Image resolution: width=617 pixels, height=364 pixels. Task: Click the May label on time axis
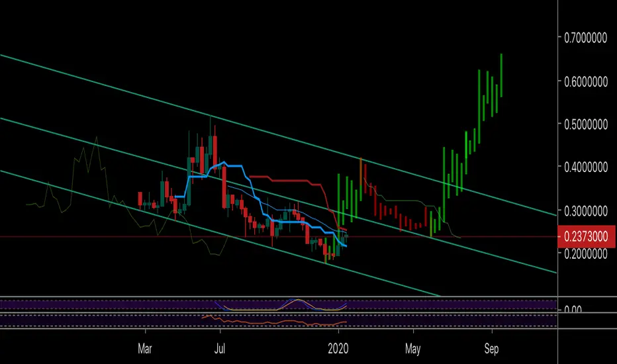coord(413,349)
